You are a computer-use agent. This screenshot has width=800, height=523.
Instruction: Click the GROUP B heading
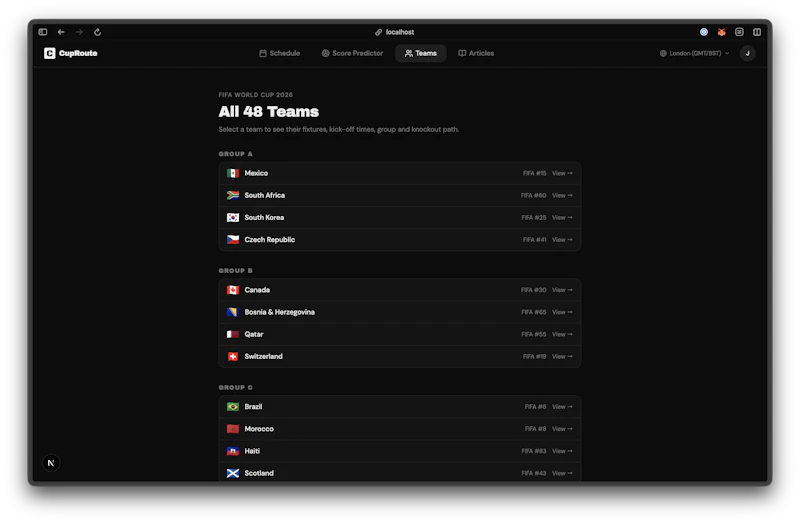(235, 270)
